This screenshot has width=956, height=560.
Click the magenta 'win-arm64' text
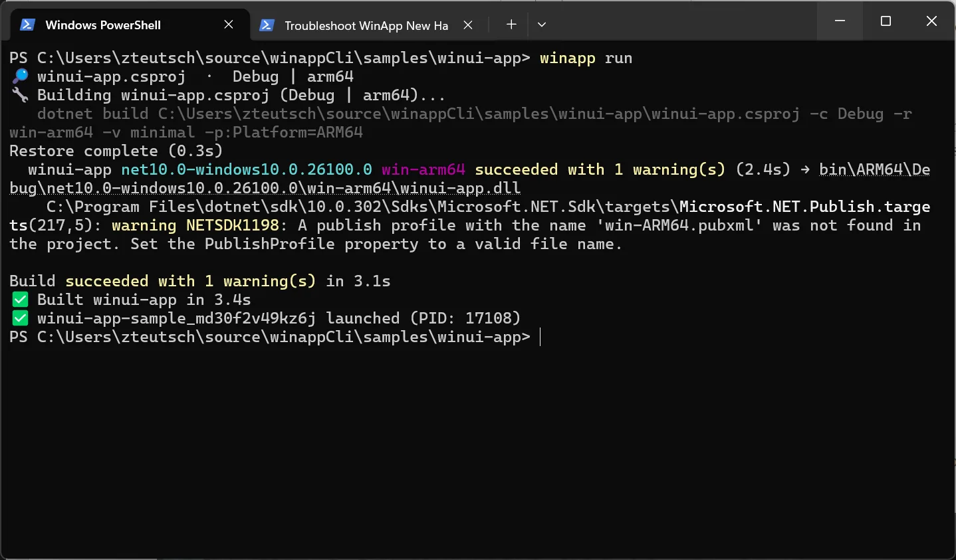(423, 169)
